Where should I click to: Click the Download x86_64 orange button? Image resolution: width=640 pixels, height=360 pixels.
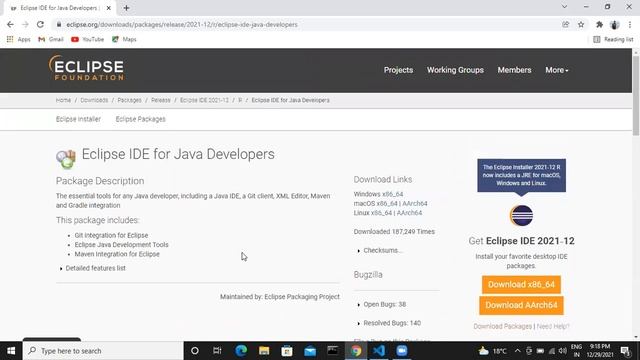[521, 284]
